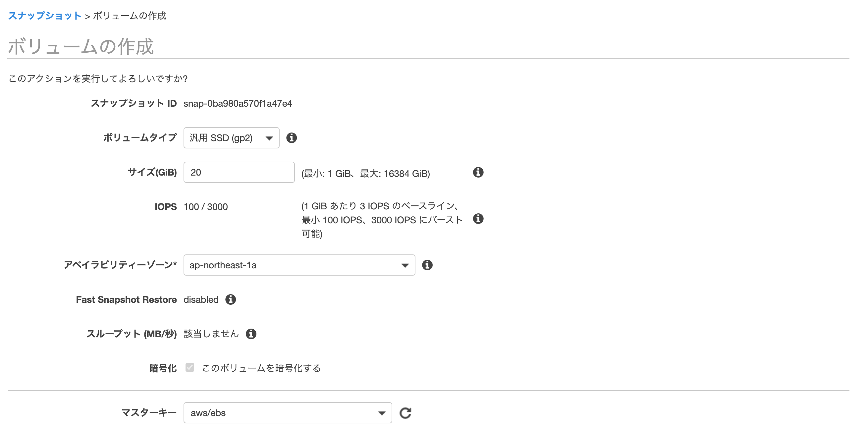Go back to スナップショット breadcrumb link
The width and height of the screenshot is (868, 428).
(44, 16)
